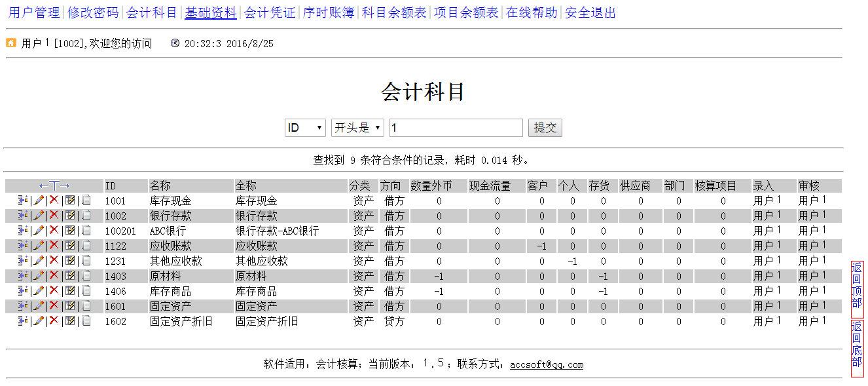Copy the 库存商品 row

pyautogui.click(x=86, y=291)
